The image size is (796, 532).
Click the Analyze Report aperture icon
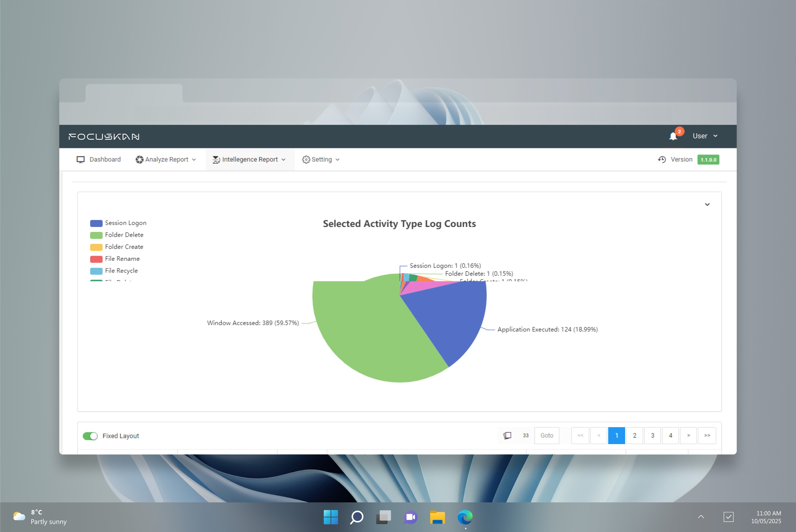139,159
